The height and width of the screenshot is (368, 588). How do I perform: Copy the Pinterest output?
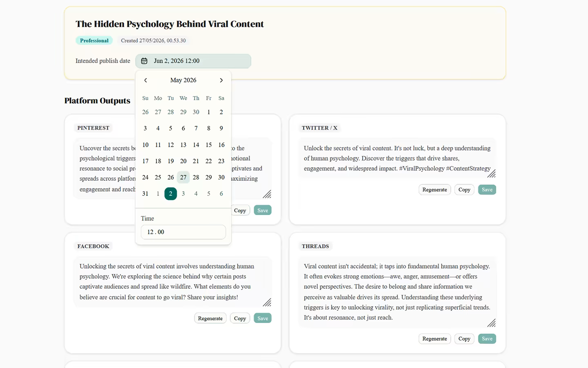click(240, 211)
